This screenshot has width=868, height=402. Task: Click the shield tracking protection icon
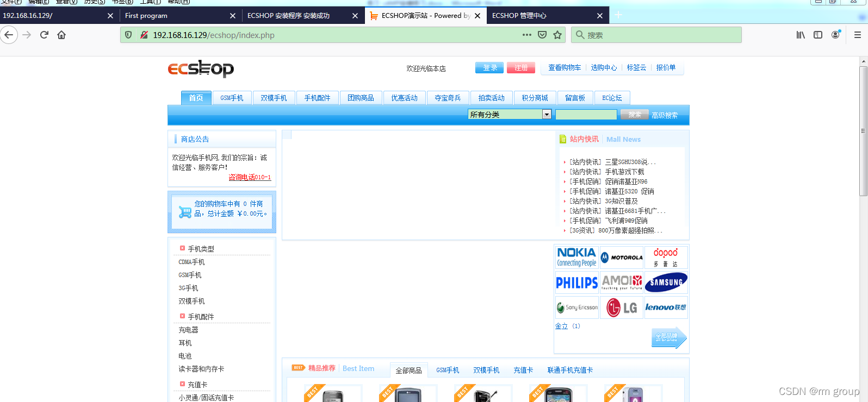[128, 35]
